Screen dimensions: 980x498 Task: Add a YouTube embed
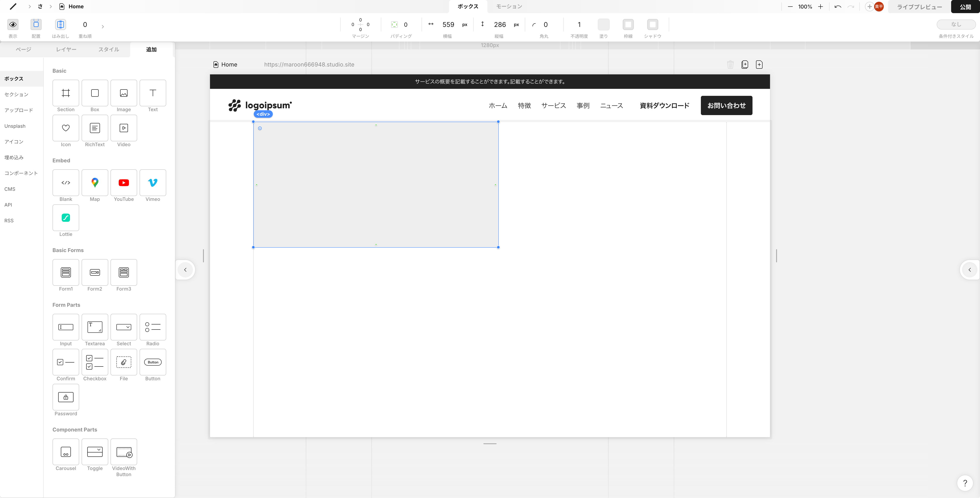coord(124,183)
